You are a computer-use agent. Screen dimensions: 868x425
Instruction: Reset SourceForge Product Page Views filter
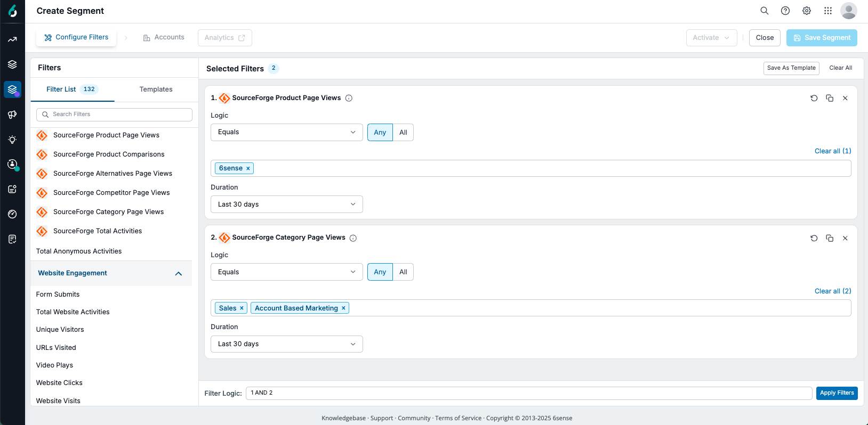click(x=814, y=98)
